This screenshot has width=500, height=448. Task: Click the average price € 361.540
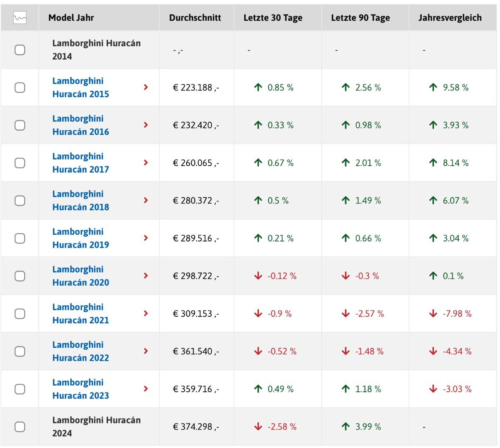pyautogui.click(x=196, y=351)
